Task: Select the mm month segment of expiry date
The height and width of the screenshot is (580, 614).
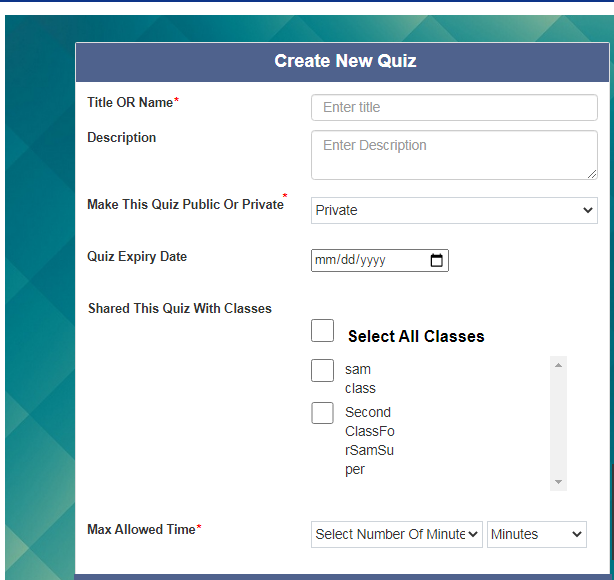Action: click(324, 261)
